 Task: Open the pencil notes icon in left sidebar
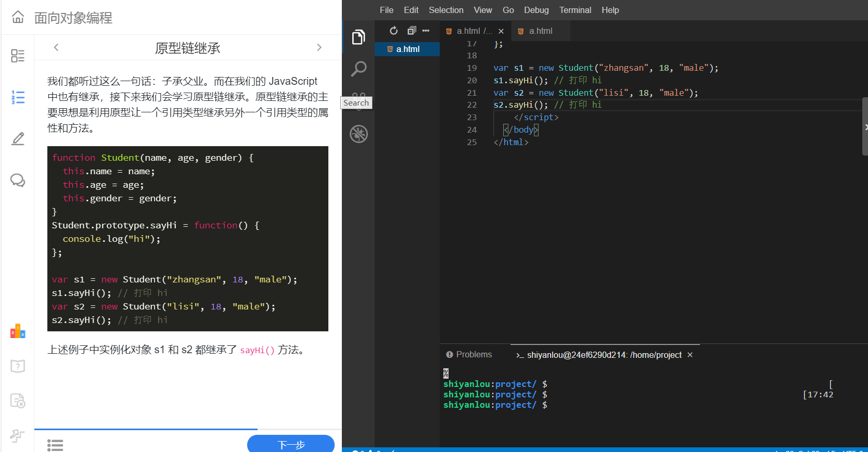pos(18,139)
